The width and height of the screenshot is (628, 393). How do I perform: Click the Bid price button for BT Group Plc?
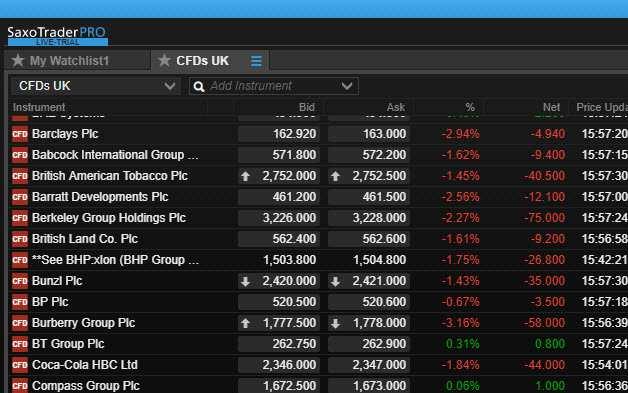click(x=279, y=344)
